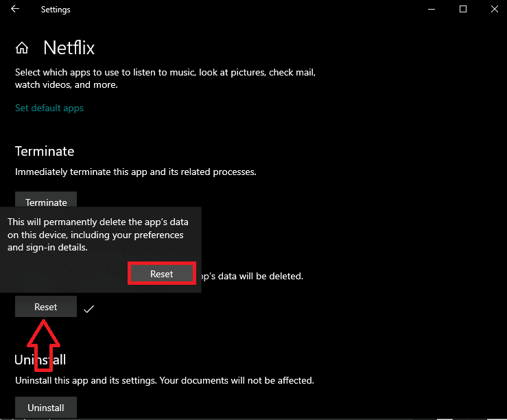Maximize the Settings window
This screenshot has width=507, height=420.
463,9
